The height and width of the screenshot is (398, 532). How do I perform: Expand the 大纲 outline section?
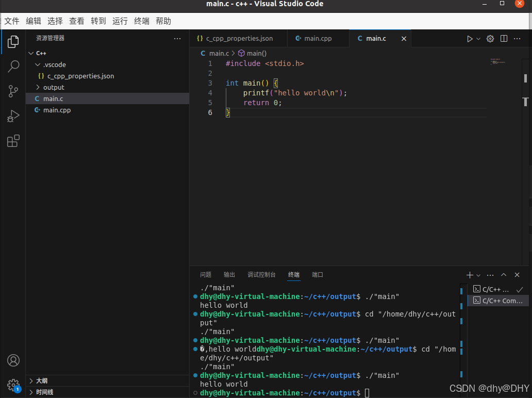[x=107, y=380]
